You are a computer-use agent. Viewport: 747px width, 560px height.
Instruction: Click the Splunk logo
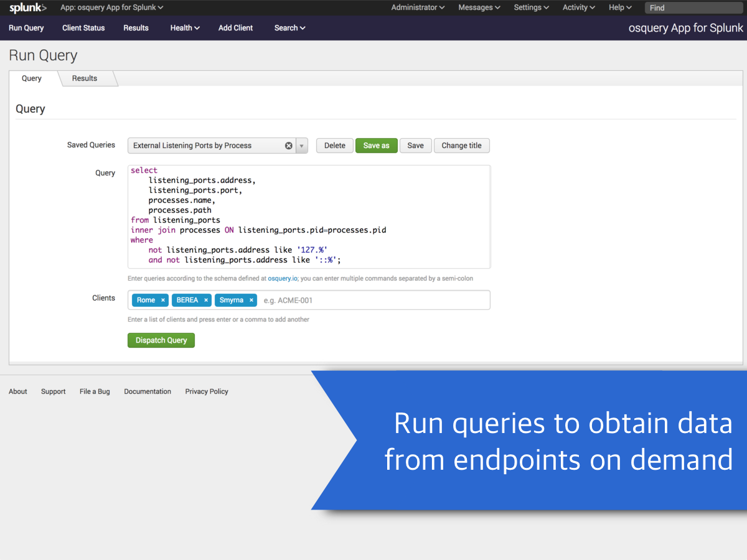click(28, 7)
